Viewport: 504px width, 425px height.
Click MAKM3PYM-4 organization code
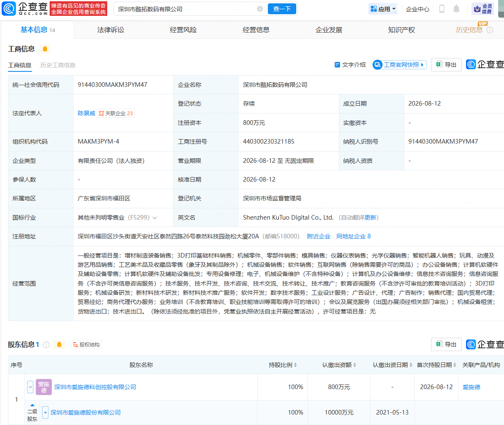[98, 142]
